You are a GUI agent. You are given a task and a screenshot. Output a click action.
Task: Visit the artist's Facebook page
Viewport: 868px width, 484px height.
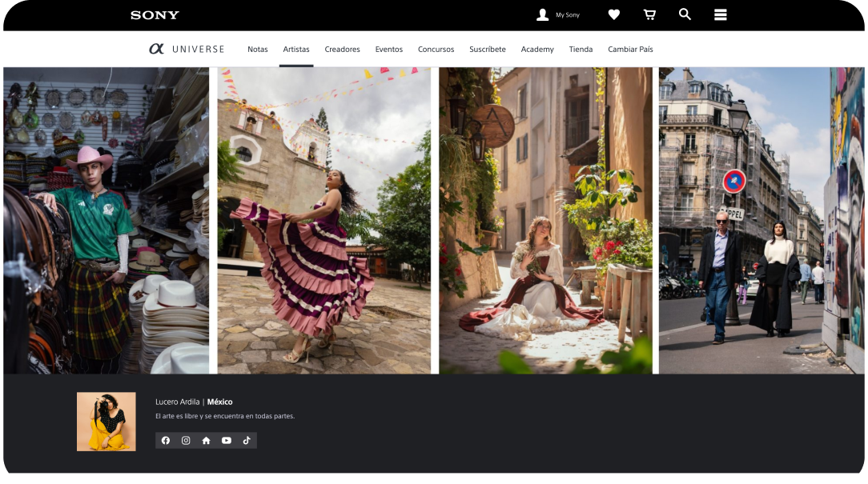[x=166, y=441]
